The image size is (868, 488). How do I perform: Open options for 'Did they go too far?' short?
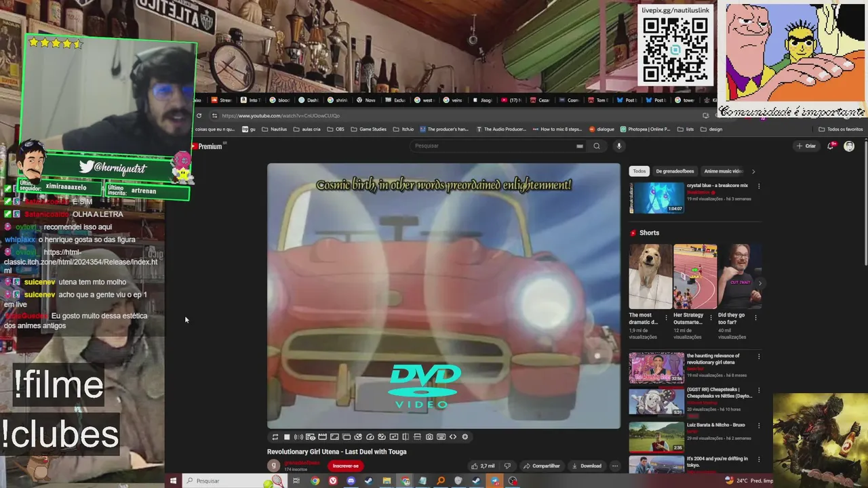point(755,317)
